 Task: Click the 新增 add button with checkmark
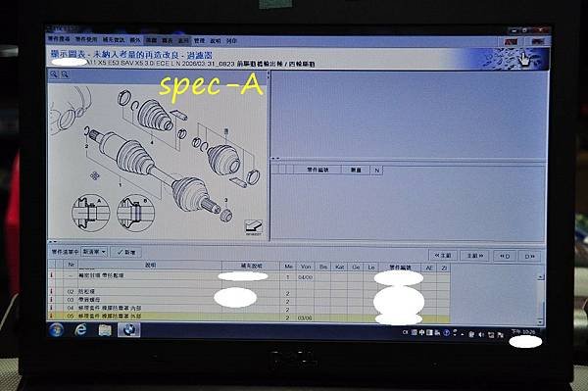click(126, 252)
